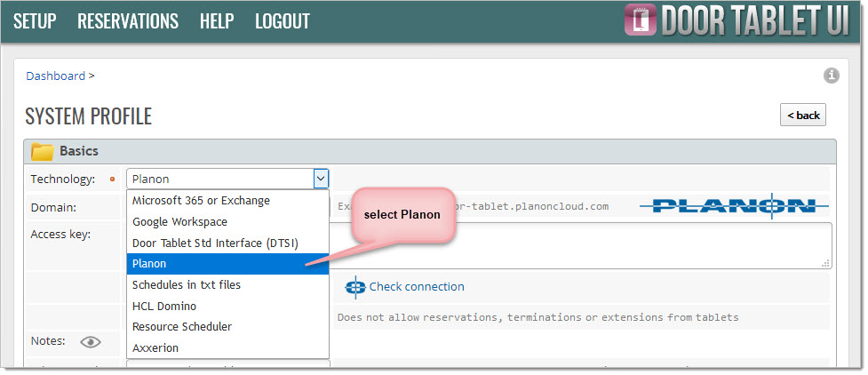Click the Notes label
Image resolution: width=868 pixels, height=375 pixels.
pos(48,341)
